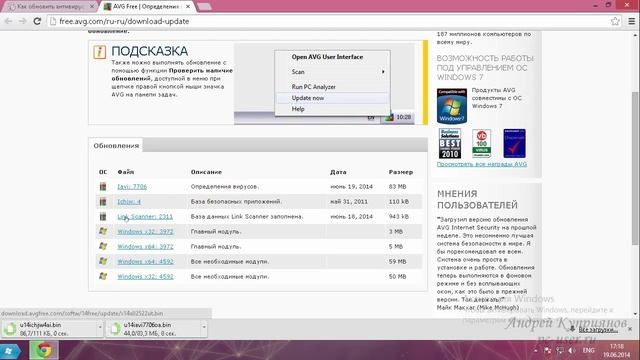Viewport: 640px width, 360px height.
Task: Download Windows x64: 3972 main module
Action: [x=145, y=247]
